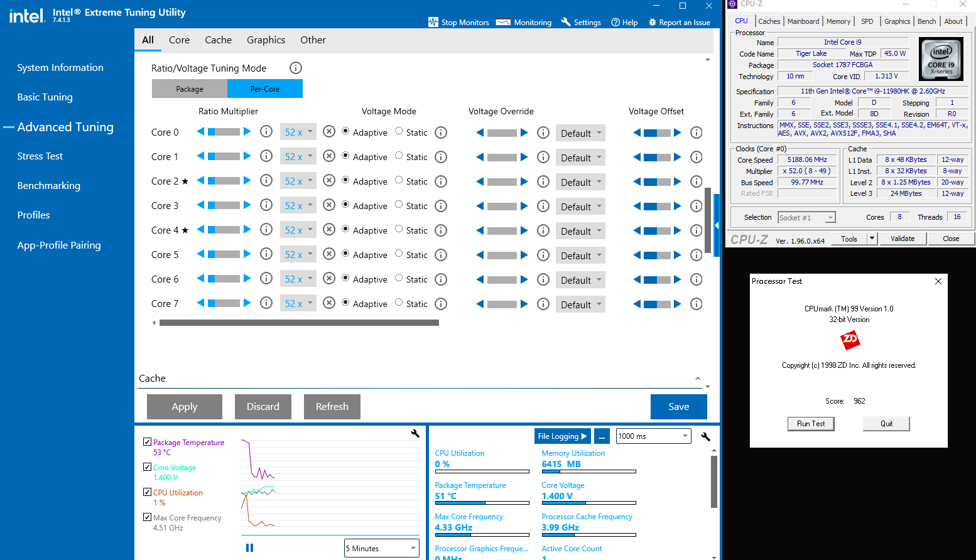Viewport: 976px width, 560px height.
Task: Show Core 1 ratio multiplier info
Action: pyautogui.click(x=266, y=156)
